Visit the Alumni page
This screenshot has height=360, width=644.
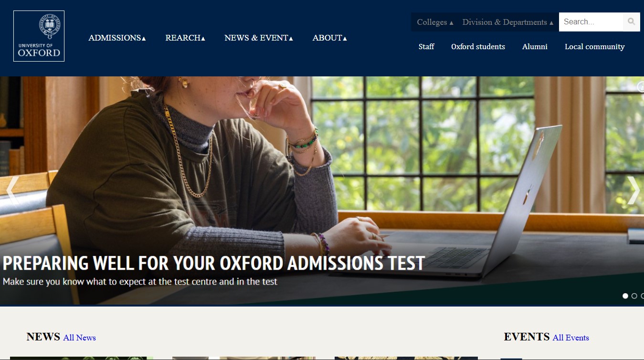point(535,47)
